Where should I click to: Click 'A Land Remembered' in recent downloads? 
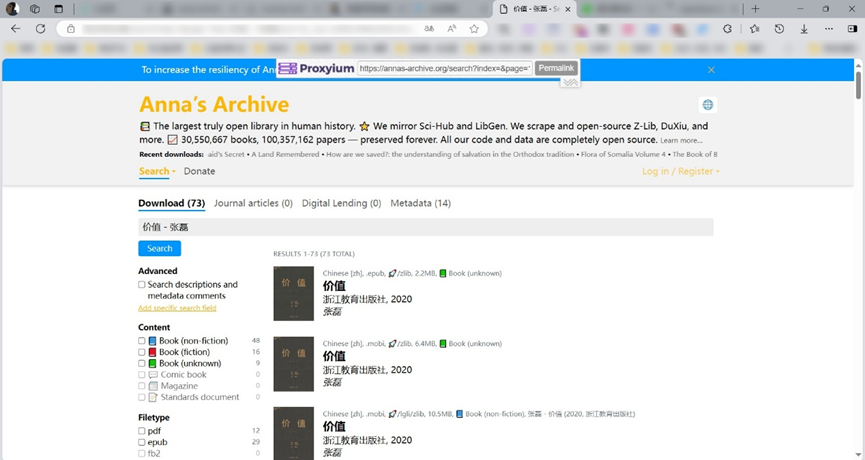285,154
